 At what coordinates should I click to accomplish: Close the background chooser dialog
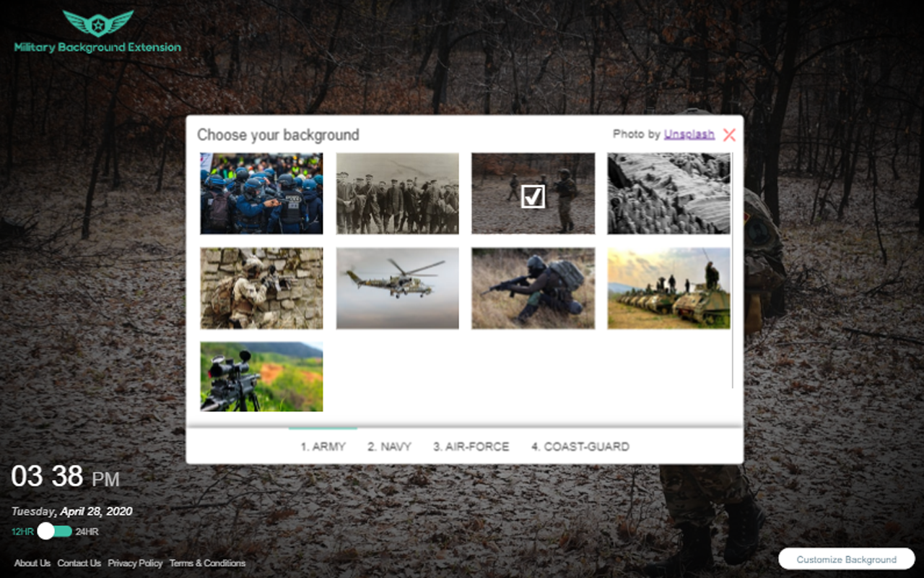click(728, 134)
